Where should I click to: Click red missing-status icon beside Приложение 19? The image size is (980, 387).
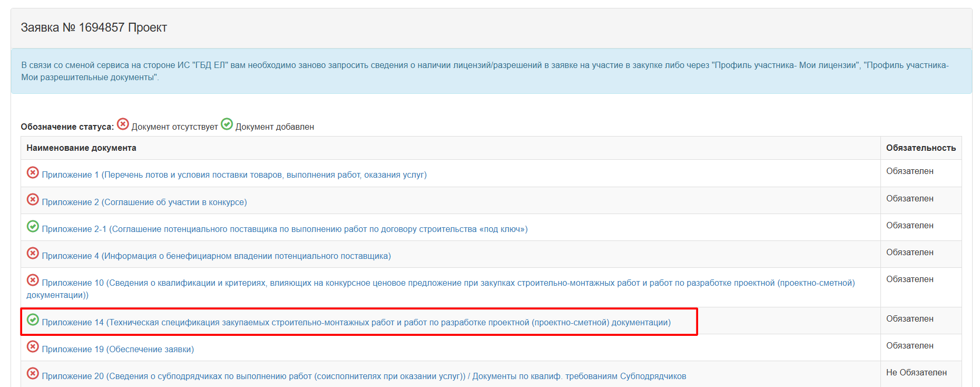pos(33,346)
